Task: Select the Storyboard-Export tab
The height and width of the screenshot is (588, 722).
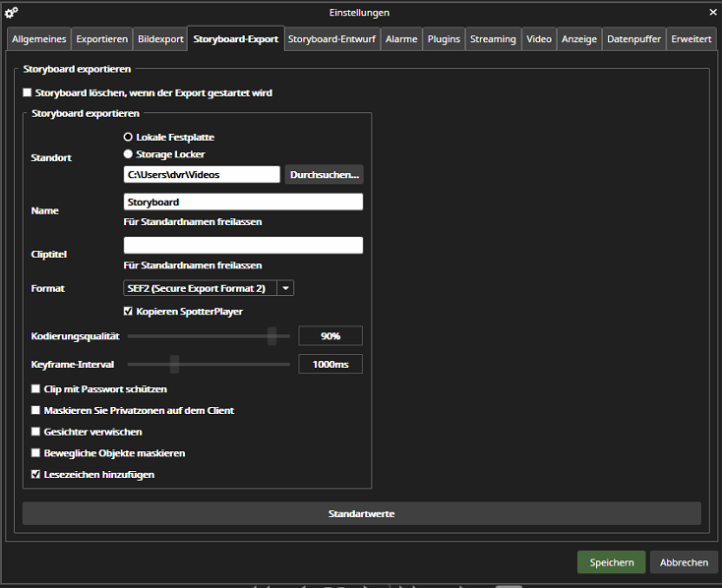Action: (x=236, y=38)
